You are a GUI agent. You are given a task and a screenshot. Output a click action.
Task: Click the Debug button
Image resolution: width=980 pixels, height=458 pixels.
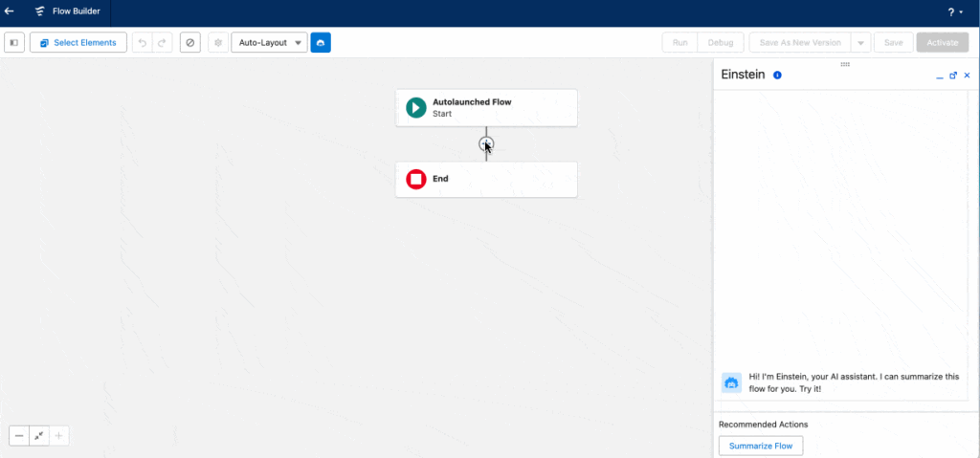tap(719, 43)
